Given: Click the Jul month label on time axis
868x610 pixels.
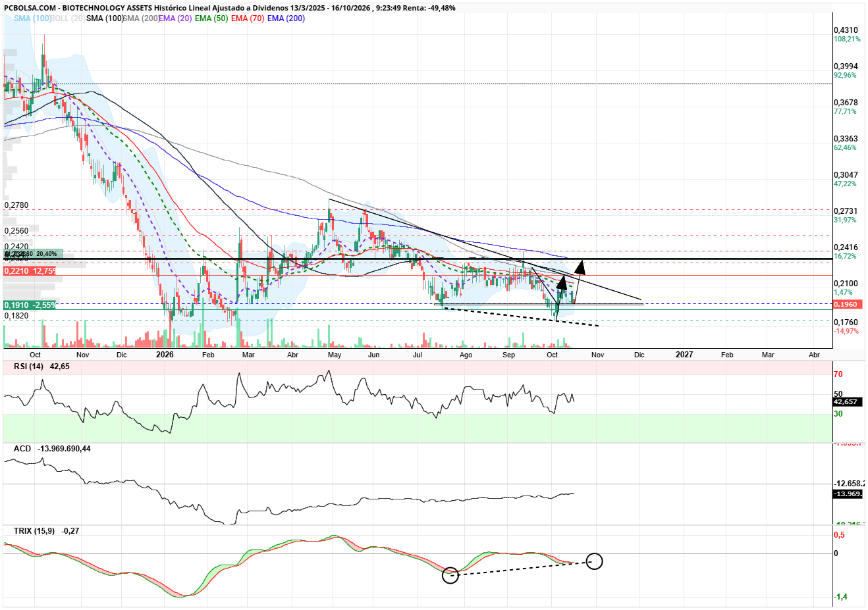Looking at the screenshot, I should [x=417, y=355].
